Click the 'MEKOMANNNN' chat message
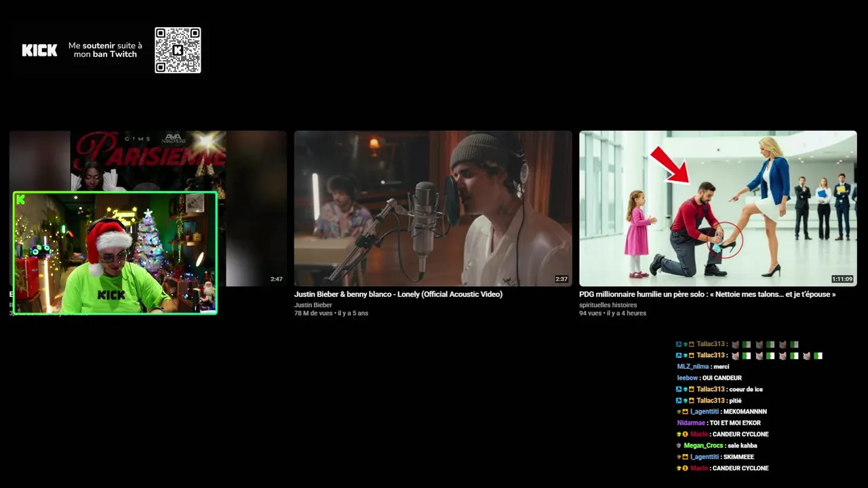Screen dimensions: 868x488 [x=745, y=411]
